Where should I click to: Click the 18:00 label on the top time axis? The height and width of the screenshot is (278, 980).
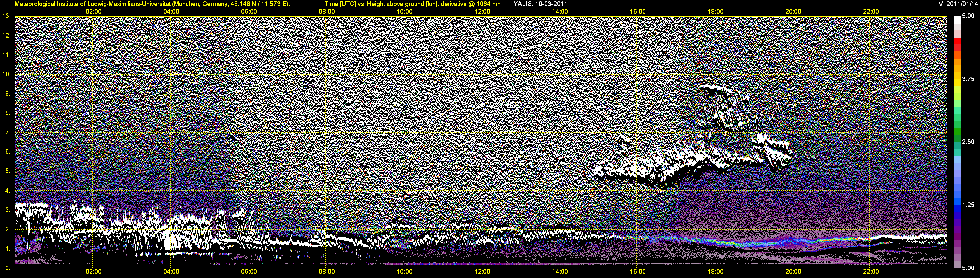click(x=715, y=11)
